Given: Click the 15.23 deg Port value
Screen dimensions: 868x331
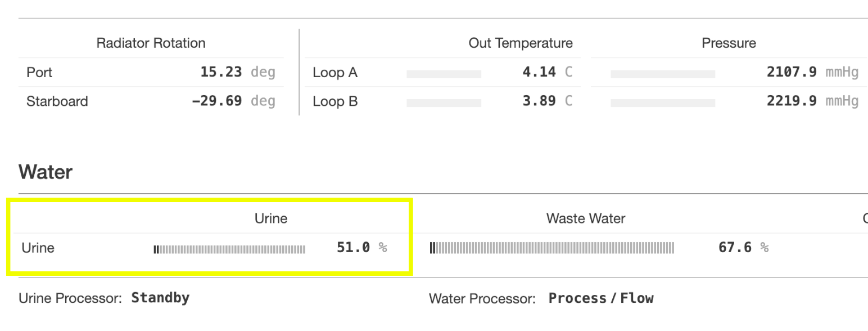Looking at the screenshot, I should tap(237, 73).
